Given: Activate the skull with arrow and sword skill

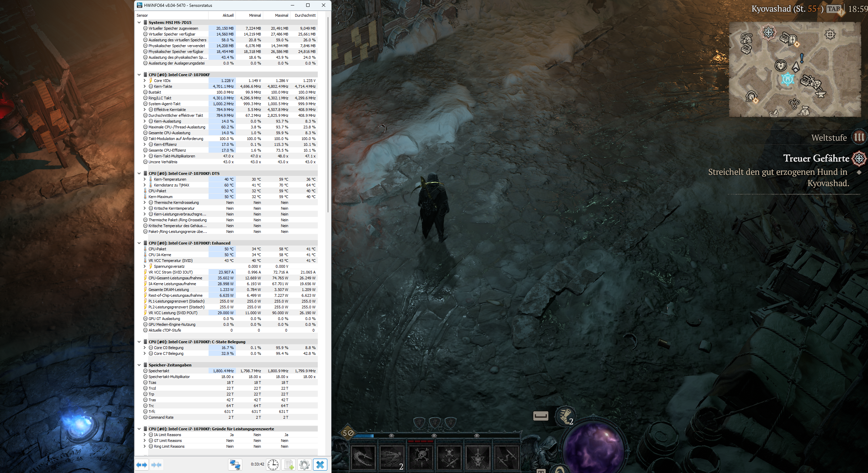Looking at the screenshot, I should [x=450, y=458].
